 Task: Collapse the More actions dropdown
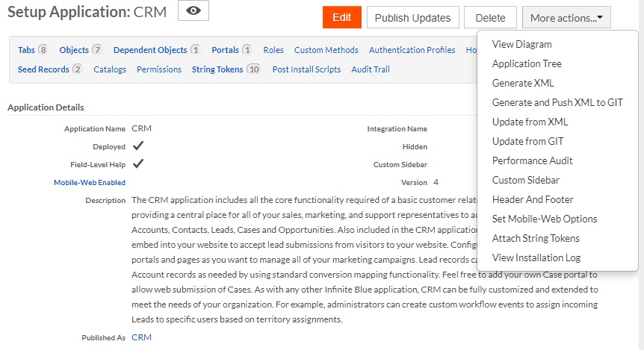coord(566,18)
